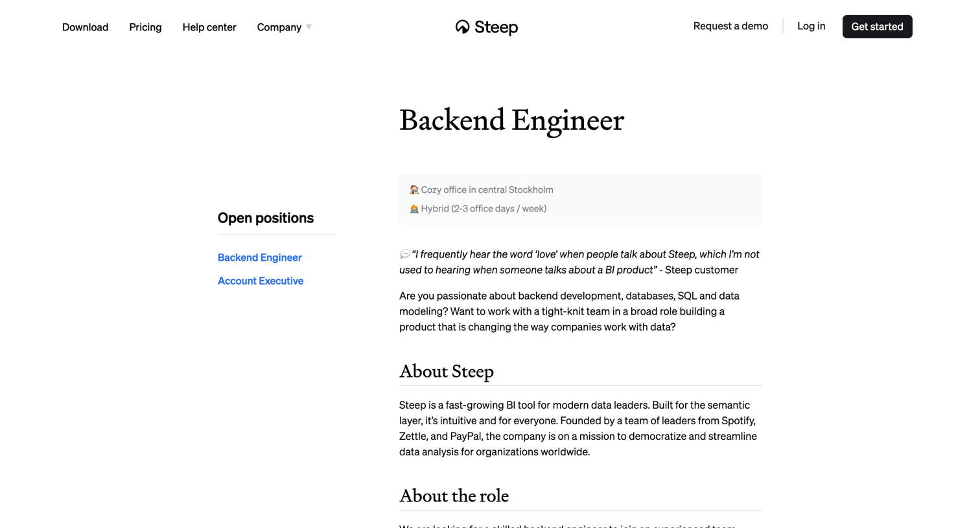Image resolution: width=980 pixels, height=528 pixels.
Task: Click the customer quote paragraph
Action: (x=579, y=262)
